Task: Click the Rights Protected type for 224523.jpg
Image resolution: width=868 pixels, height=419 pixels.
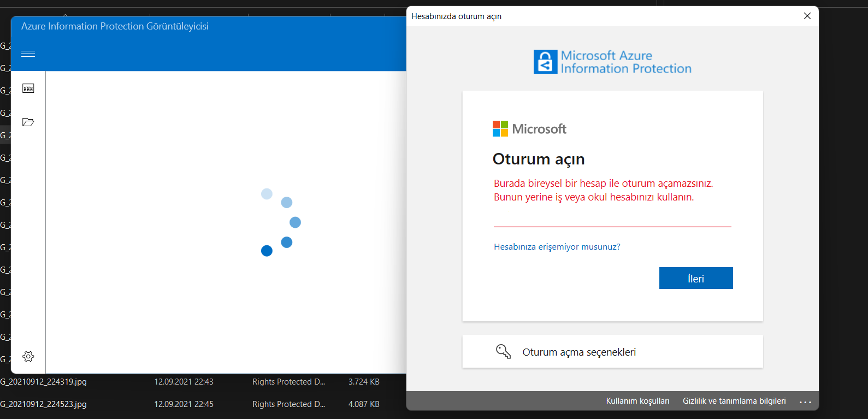Action: (x=288, y=404)
